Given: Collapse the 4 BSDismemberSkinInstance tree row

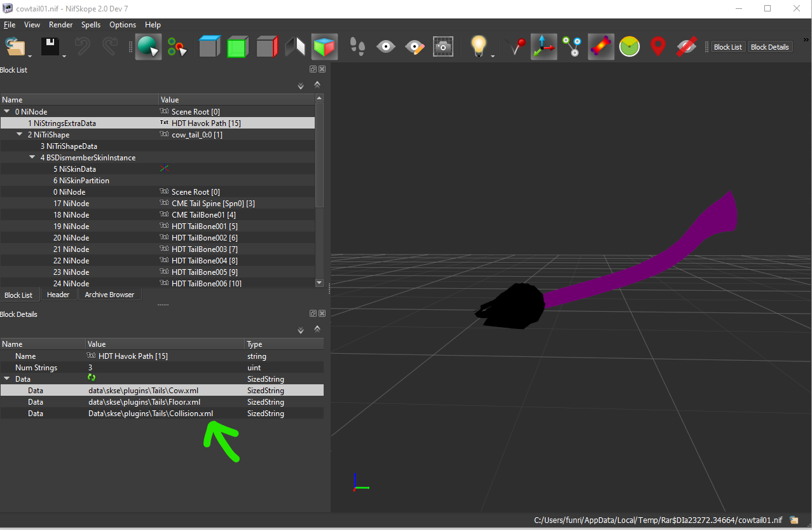Looking at the screenshot, I should [x=32, y=157].
